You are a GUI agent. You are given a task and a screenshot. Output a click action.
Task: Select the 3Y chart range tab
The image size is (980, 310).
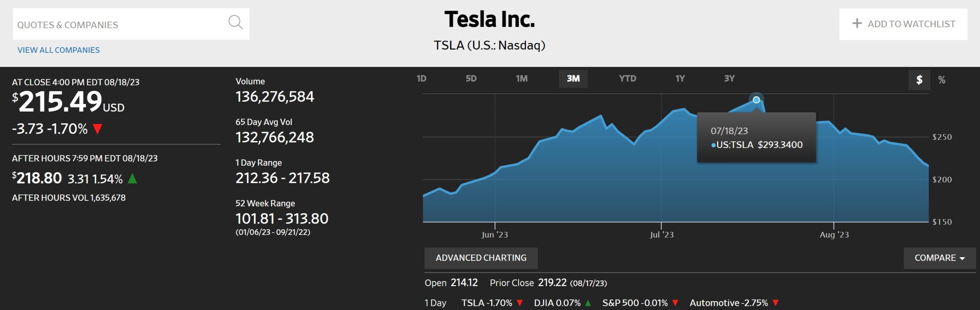click(x=729, y=79)
